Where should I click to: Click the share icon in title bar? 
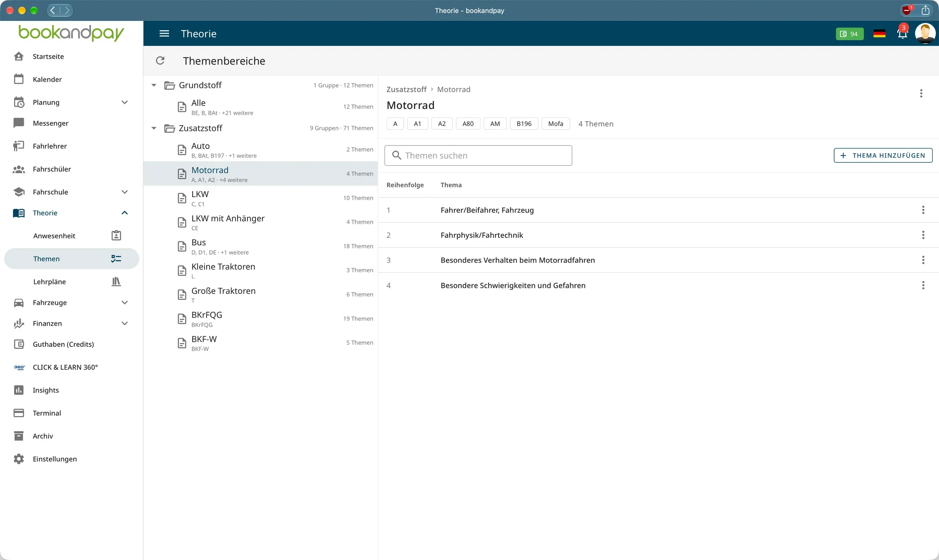(x=925, y=11)
